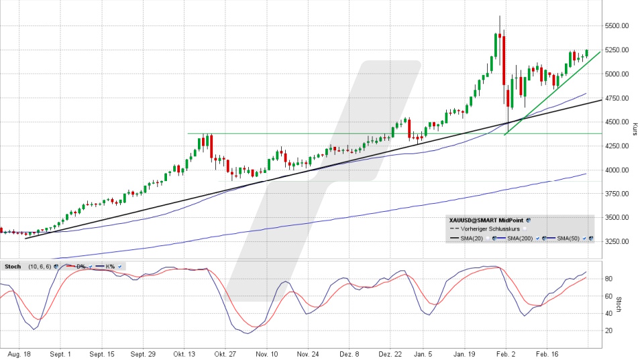644x362 pixels.
Task: Enable the Vorheriger Schlusskurs checkbox
Action: (525, 229)
